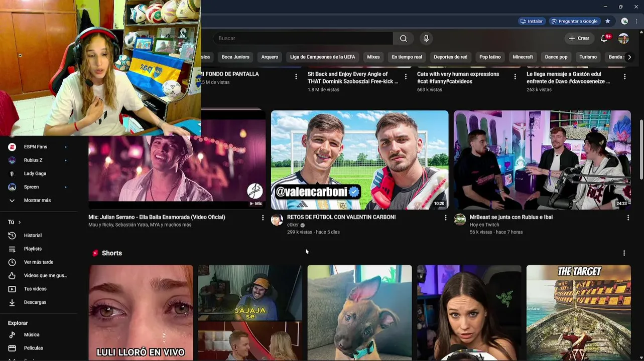Select the Dance pop chip
644x361 pixels.
click(556, 57)
